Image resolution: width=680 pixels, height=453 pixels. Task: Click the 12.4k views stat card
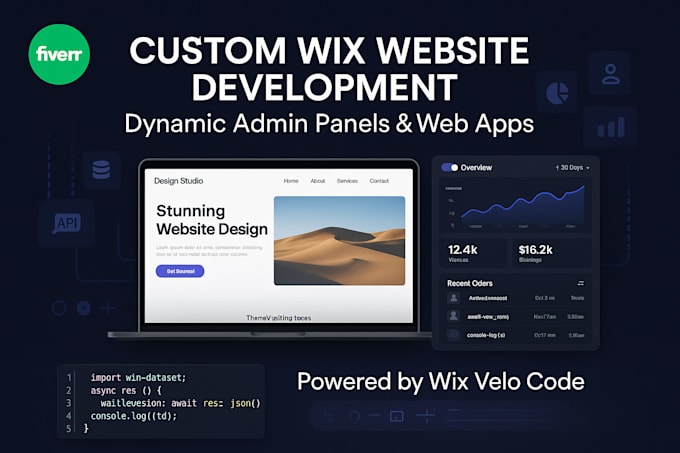coord(473,253)
